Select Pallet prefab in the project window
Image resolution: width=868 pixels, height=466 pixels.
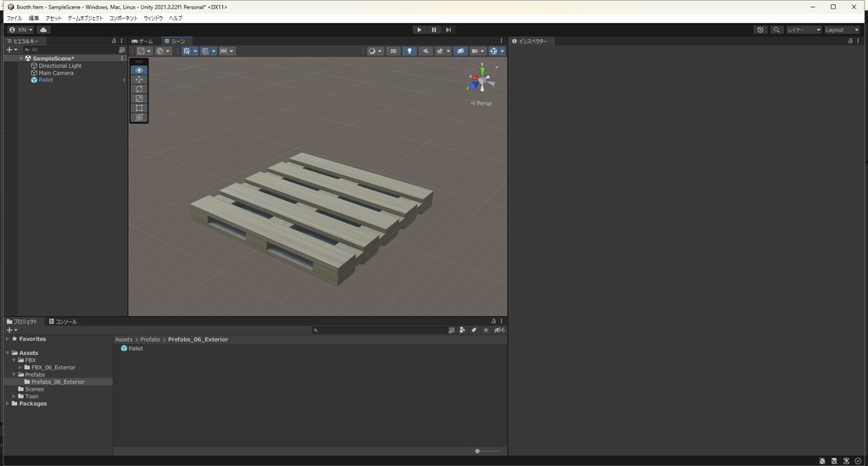(132, 348)
